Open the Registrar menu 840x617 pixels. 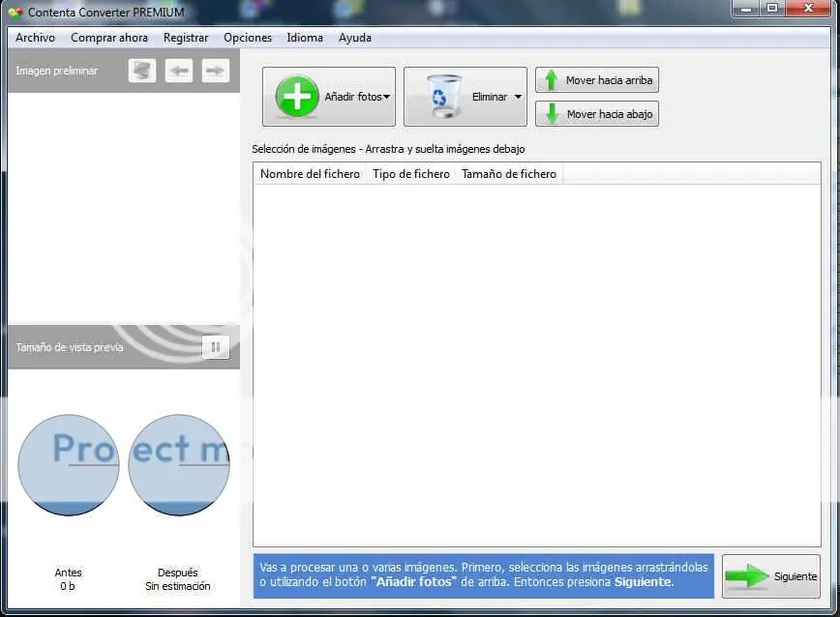[x=186, y=38]
